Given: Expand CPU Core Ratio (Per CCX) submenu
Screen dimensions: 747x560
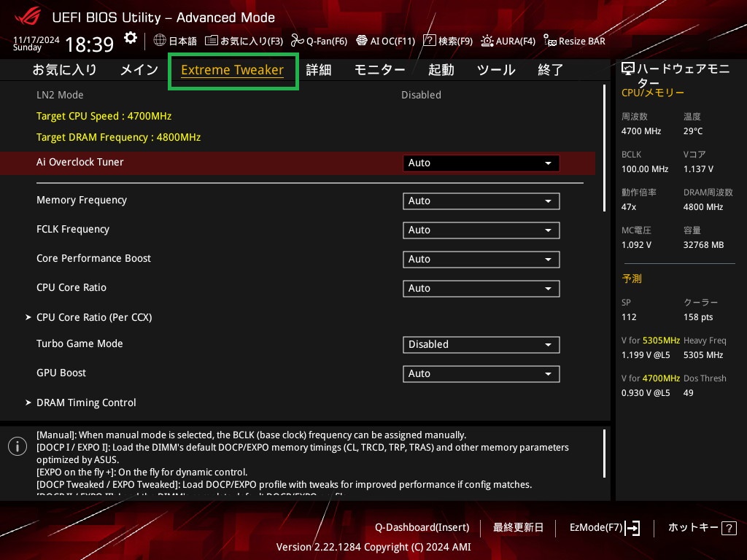Looking at the screenshot, I should point(94,317).
